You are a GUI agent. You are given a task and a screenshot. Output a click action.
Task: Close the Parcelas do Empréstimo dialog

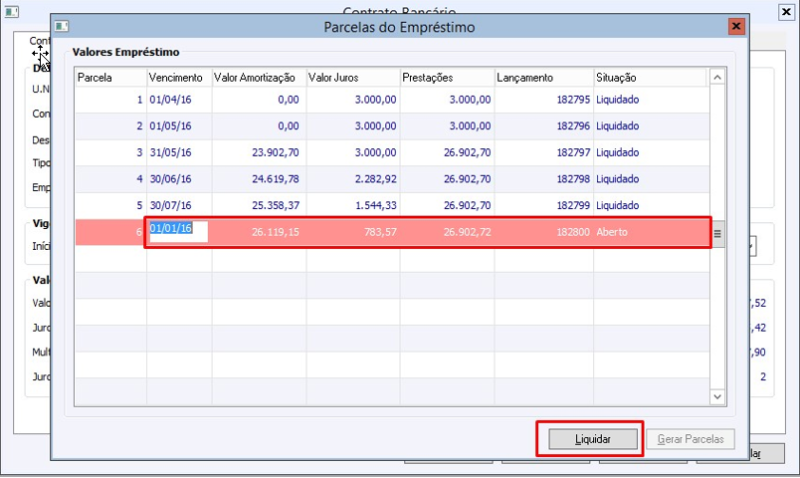[736, 26]
